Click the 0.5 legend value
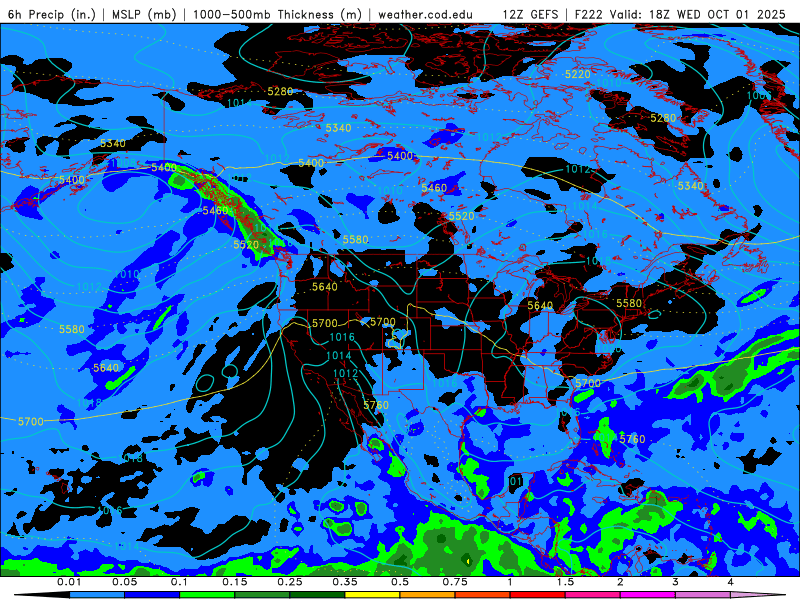The image size is (800, 600). [400, 582]
